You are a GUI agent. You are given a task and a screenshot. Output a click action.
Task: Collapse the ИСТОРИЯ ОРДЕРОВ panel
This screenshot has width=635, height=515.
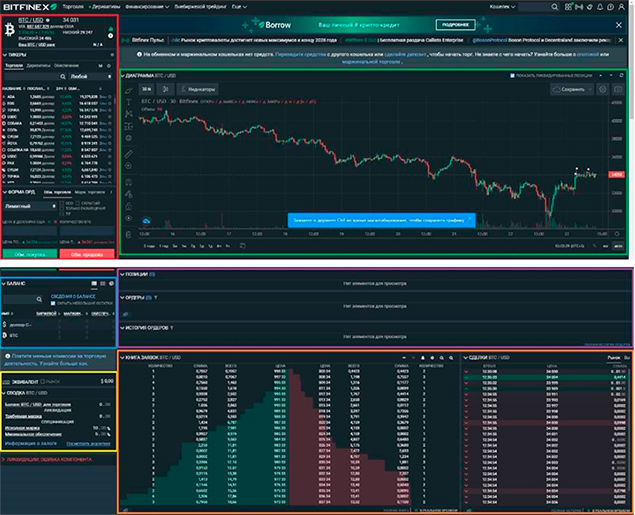(x=122, y=328)
